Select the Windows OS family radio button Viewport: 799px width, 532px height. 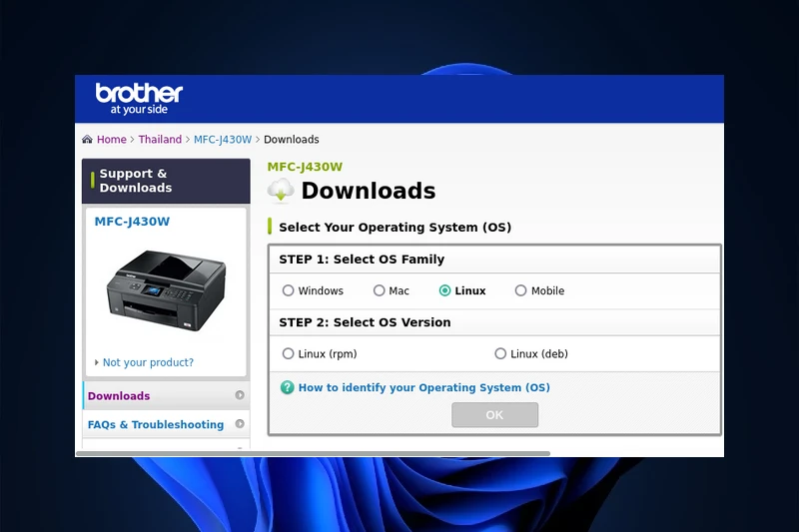point(289,291)
